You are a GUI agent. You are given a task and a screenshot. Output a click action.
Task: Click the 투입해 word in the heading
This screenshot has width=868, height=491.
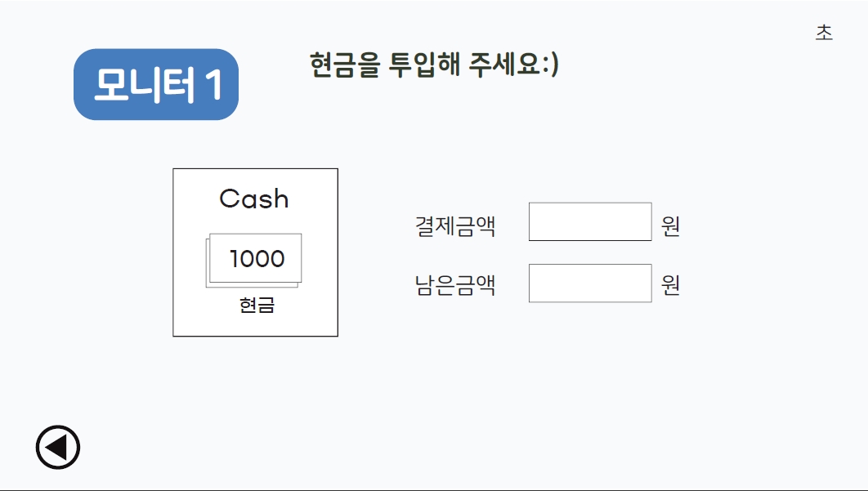tap(424, 65)
